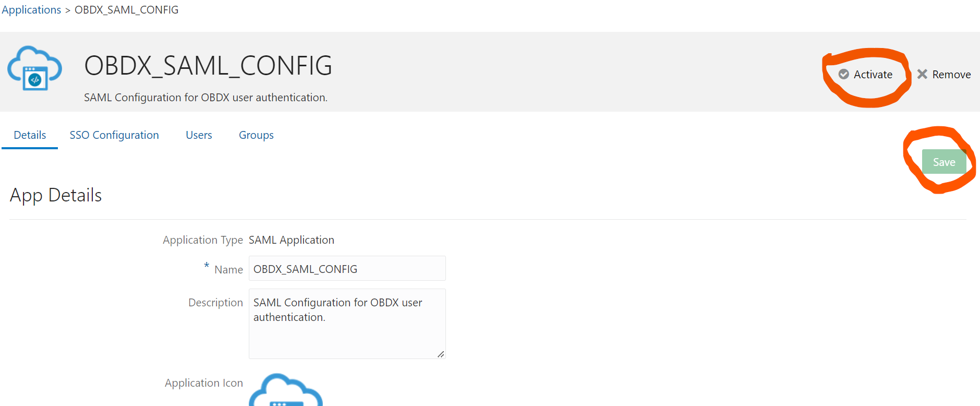Click the Application Icon cloud image

[x=286, y=390]
